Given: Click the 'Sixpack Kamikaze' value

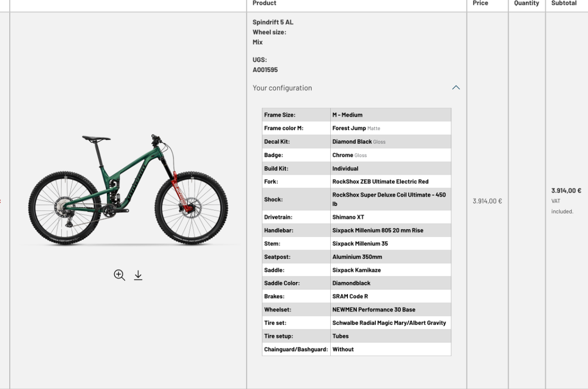Looking at the screenshot, I should point(357,270).
